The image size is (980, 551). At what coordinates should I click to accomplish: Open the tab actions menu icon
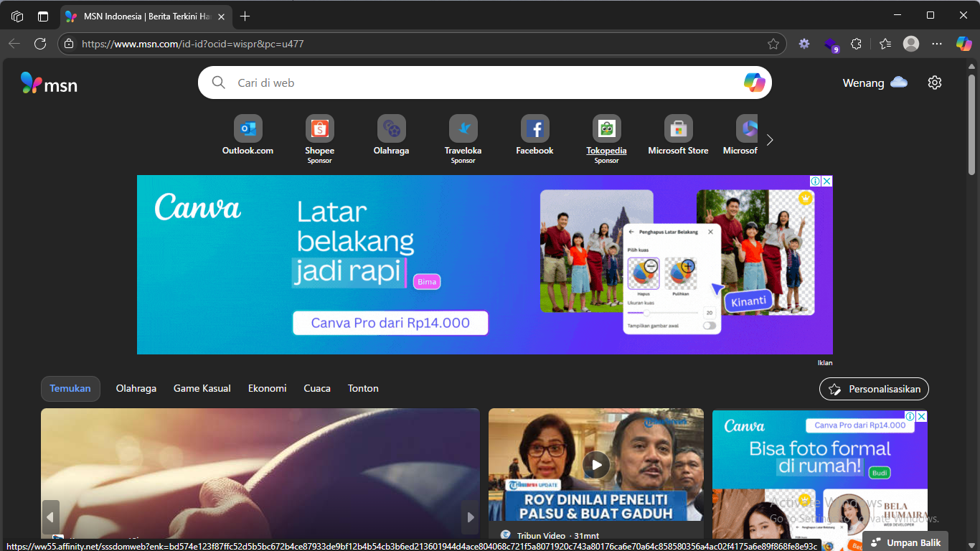tap(43, 16)
